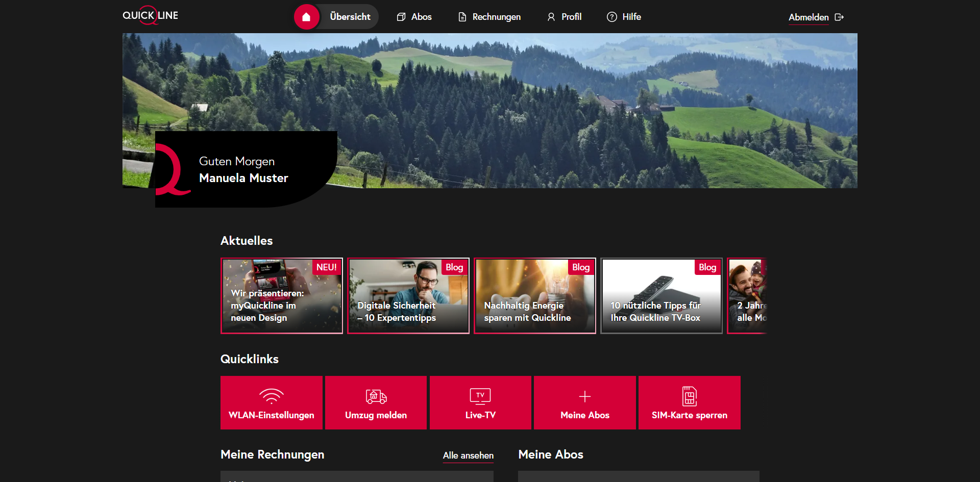The width and height of the screenshot is (980, 482).
Task: Click the Quicklinks heading
Action: (250, 359)
